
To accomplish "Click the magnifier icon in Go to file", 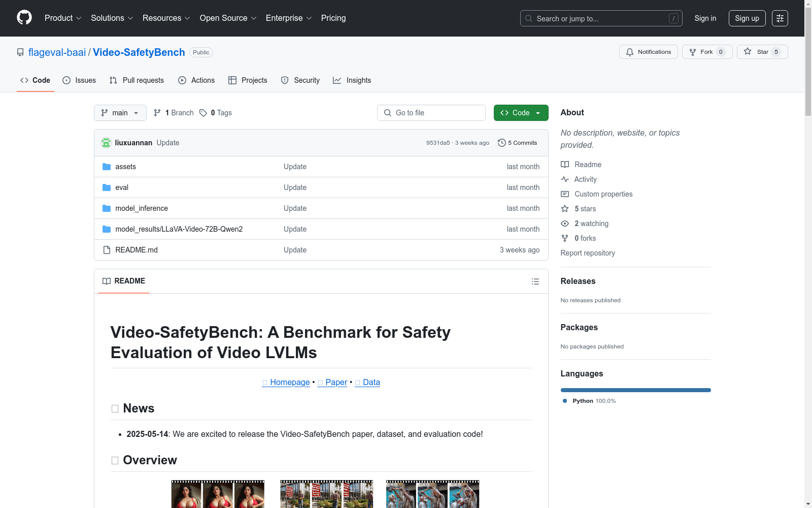I will coord(388,113).
